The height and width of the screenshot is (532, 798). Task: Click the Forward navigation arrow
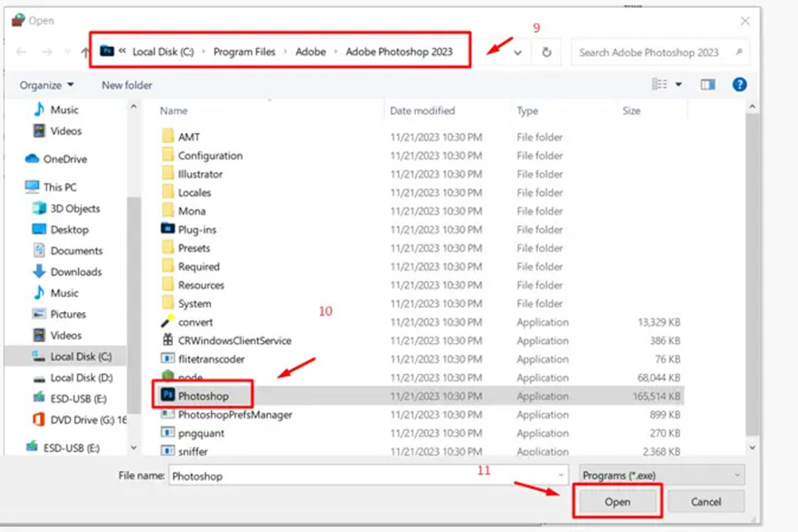47,52
